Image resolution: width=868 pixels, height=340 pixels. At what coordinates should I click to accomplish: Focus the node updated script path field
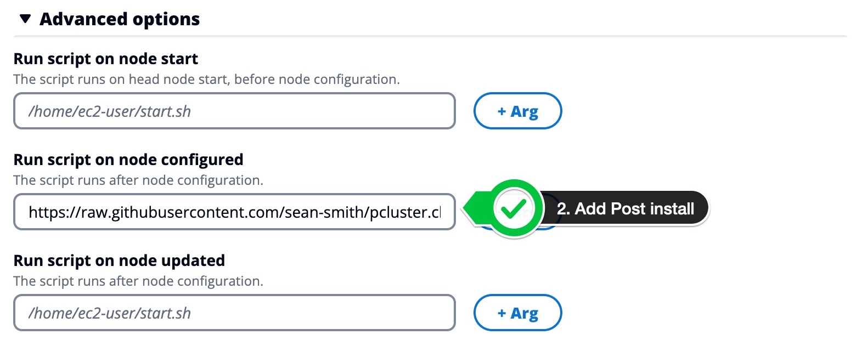point(234,313)
